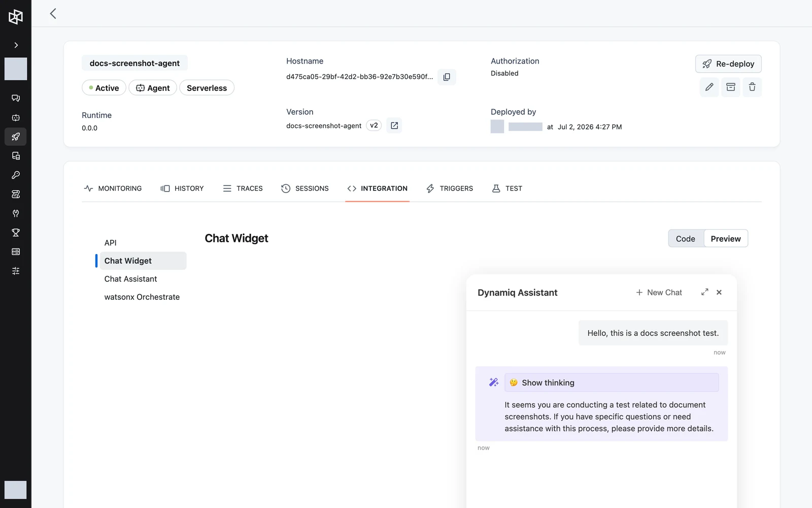Expand the chat widget to fullscreen
Screen dimensions: 812x508
click(705, 292)
